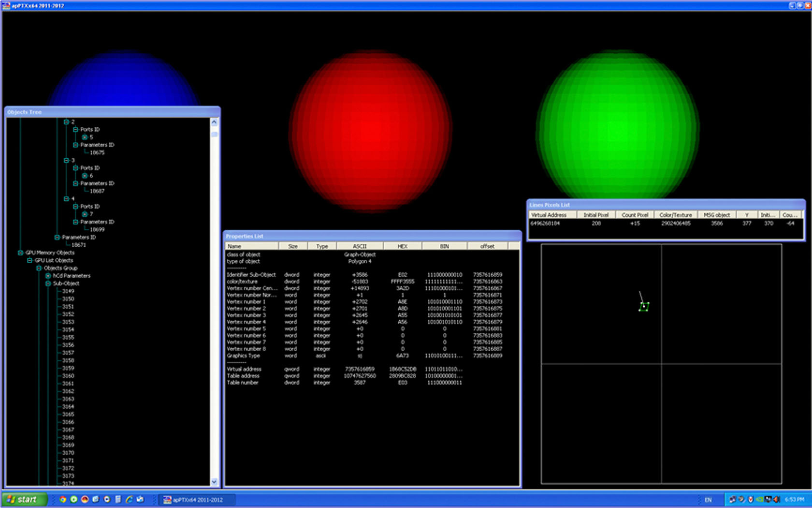Click the Objects Tree scroll down arrow

coord(214,482)
